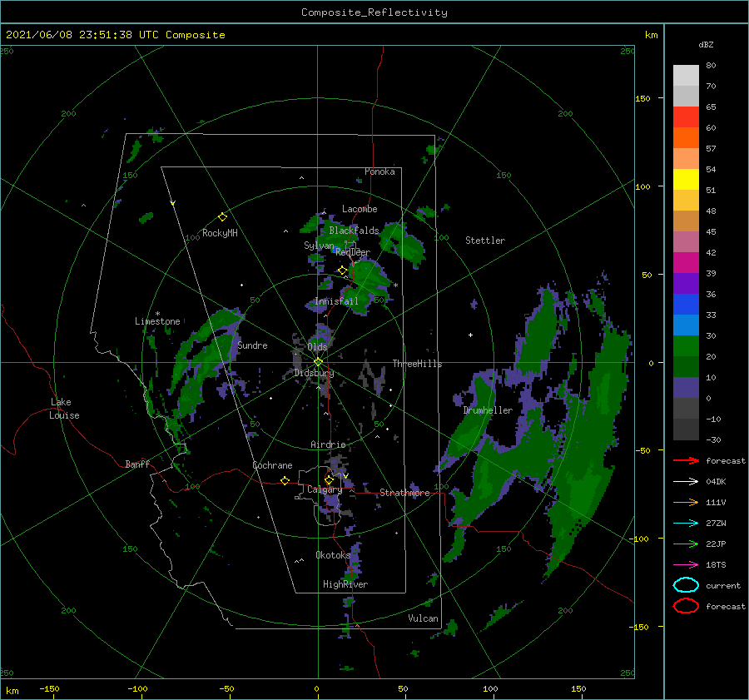Click the yellow diamond marker beside RockyMH
This screenshot has height=700, width=749.
pos(222,217)
